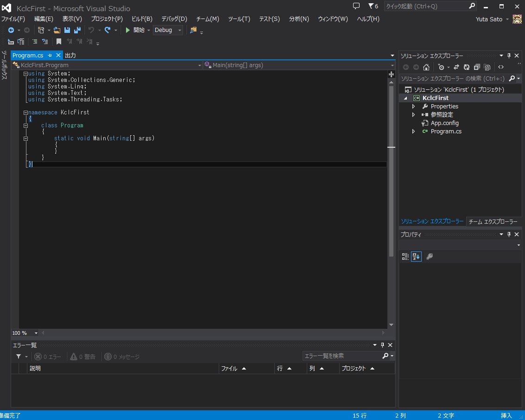Screen dimensions: 525x420
Task: Sort error list by 説明 column
Action: 123,369
